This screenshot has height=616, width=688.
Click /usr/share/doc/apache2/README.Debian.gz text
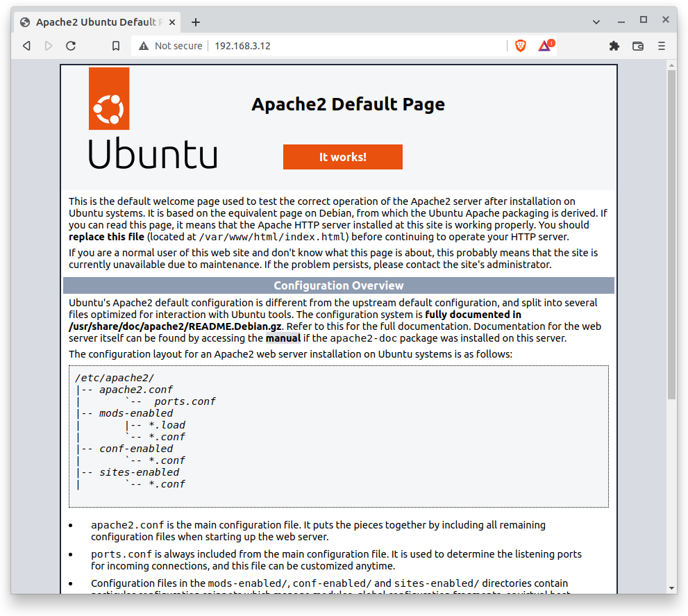175,326
